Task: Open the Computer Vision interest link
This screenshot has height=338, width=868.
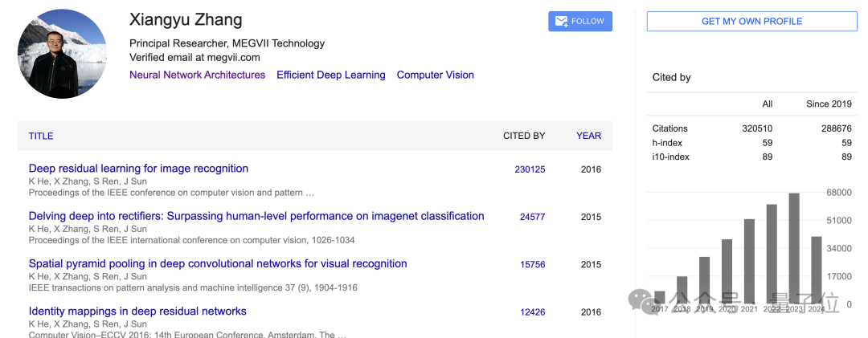Action: pos(435,75)
